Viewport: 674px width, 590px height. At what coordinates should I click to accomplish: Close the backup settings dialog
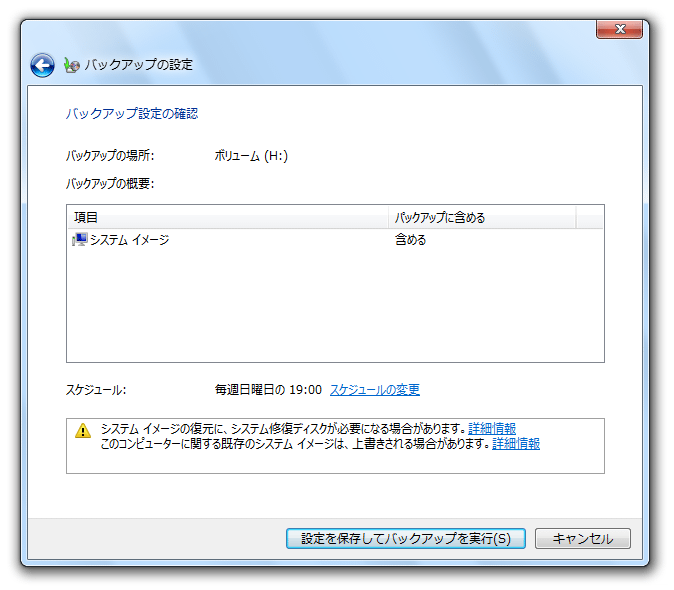tap(619, 29)
